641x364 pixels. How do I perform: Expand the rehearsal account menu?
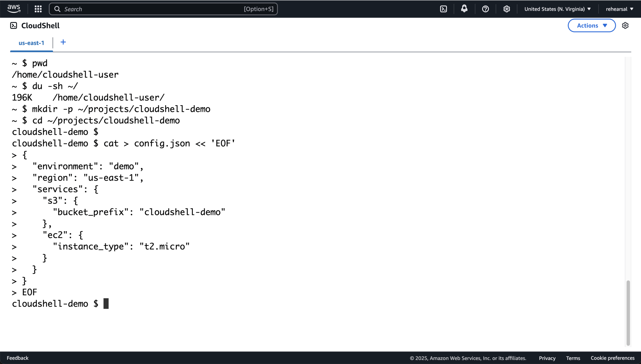[619, 9]
